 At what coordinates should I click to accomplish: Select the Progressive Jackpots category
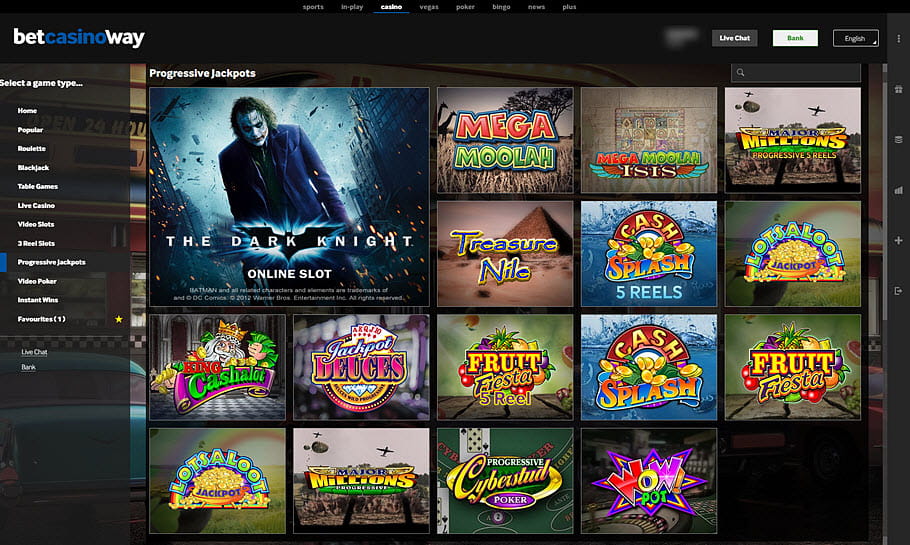point(51,262)
